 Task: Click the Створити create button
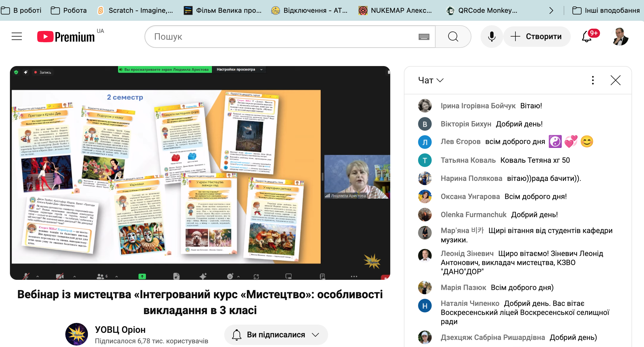pyautogui.click(x=537, y=37)
